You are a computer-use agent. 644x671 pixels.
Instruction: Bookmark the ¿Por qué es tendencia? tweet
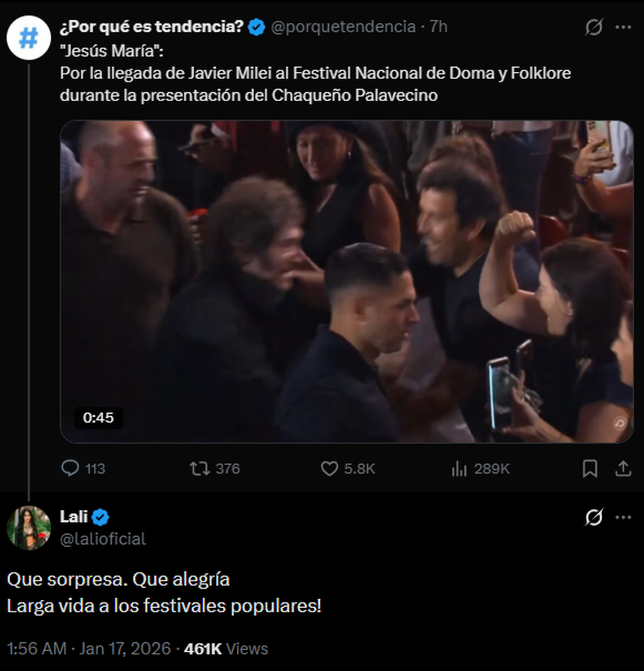(590, 468)
